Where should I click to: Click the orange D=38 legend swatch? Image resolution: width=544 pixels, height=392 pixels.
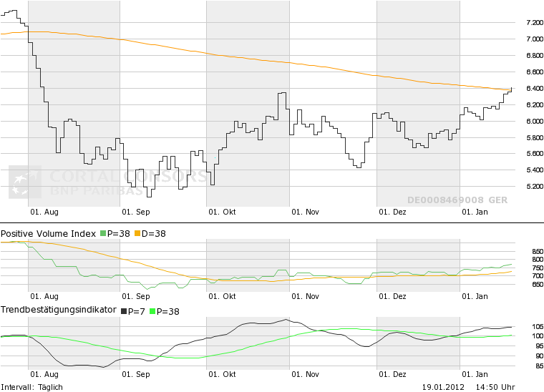click(x=137, y=234)
